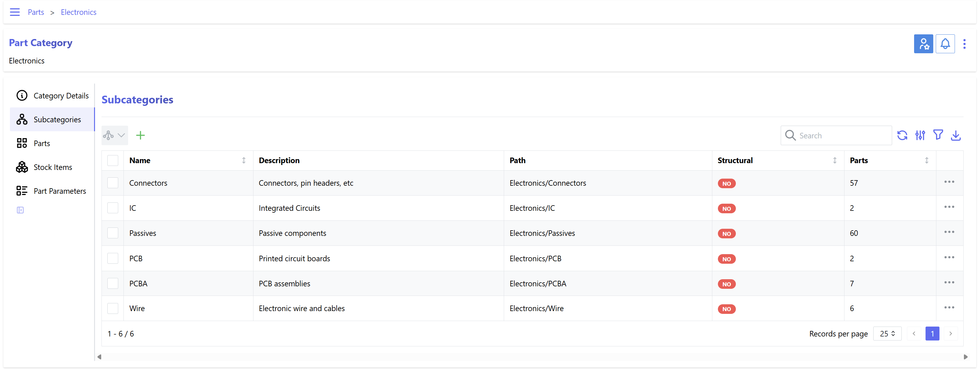Go to page 1 button
This screenshot has height=373, width=980.
click(932, 334)
